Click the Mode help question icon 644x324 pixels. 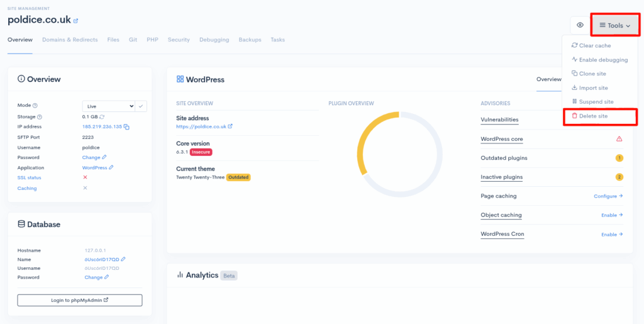pyautogui.click(x=35, y=106)
